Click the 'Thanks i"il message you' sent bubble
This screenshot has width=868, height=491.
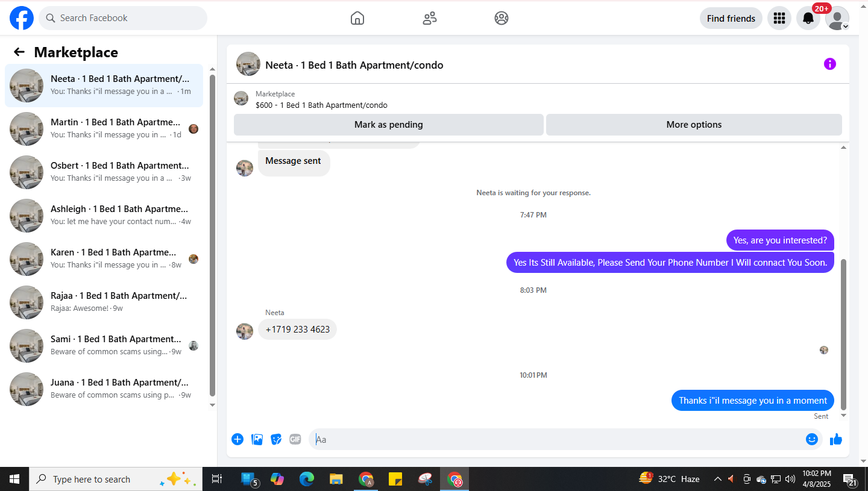point(753,401)
